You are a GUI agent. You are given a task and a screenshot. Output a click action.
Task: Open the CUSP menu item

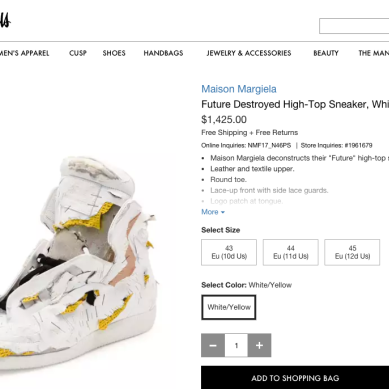[78, 53]
